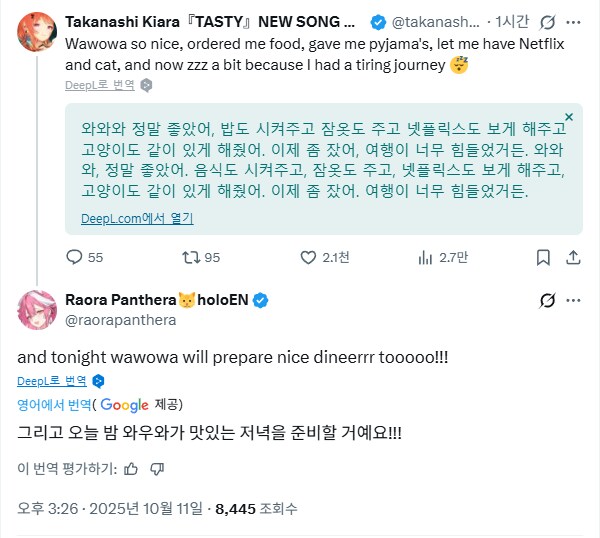
Task: Click the '영어에서 번역' Google translation link
Action: coord(55,404)
